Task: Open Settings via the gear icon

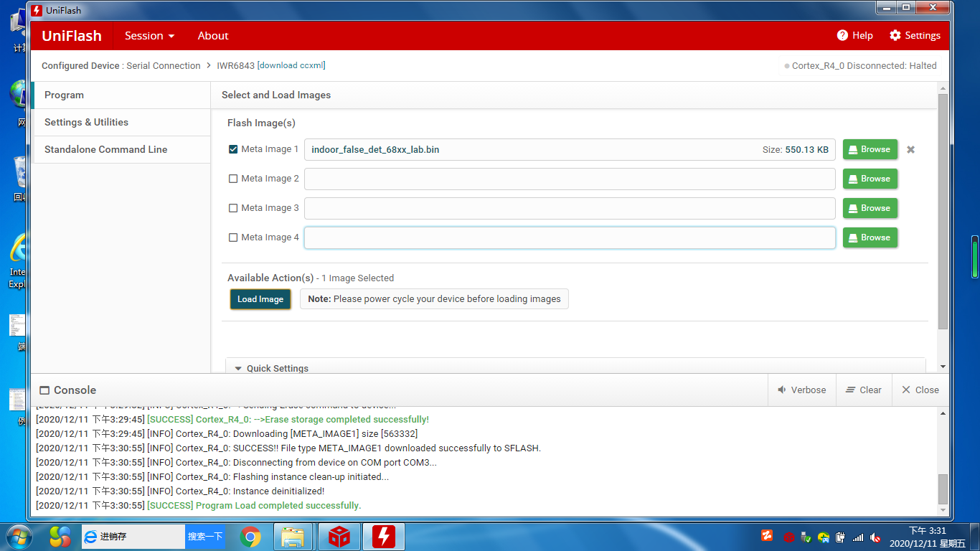Action: 895,35
